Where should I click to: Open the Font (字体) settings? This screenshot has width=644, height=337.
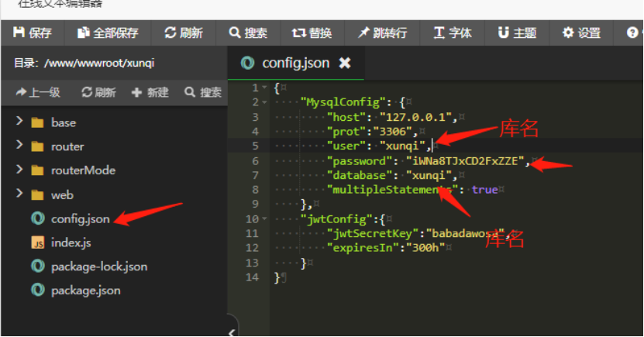point(453,33)
